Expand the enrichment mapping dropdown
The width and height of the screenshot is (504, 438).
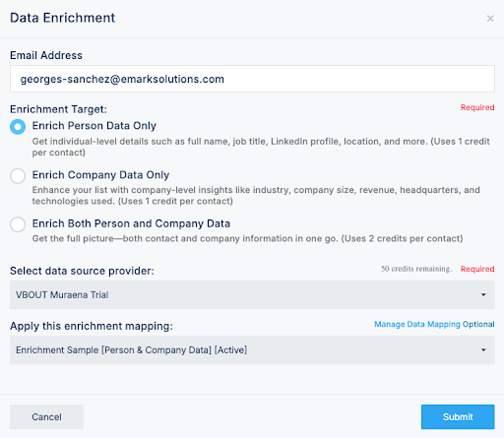click(x=252, y=349)
